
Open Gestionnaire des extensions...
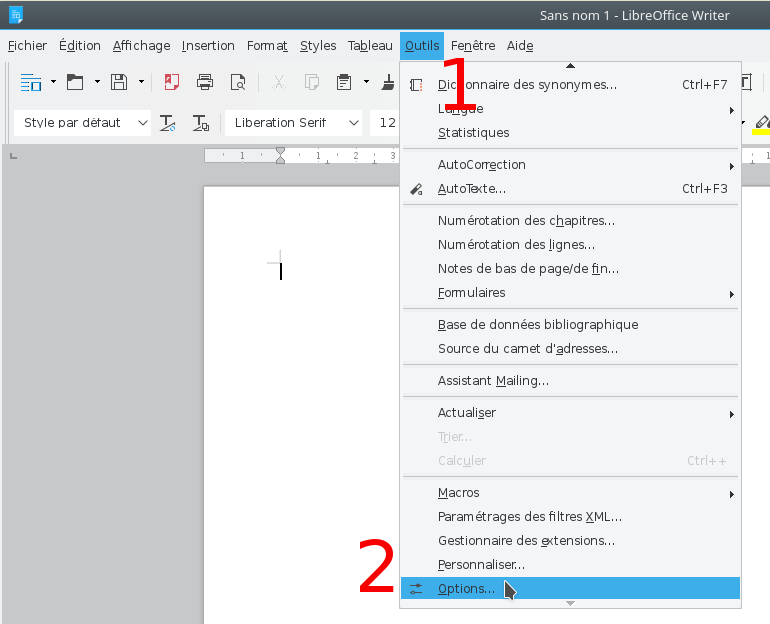[526, 541]
